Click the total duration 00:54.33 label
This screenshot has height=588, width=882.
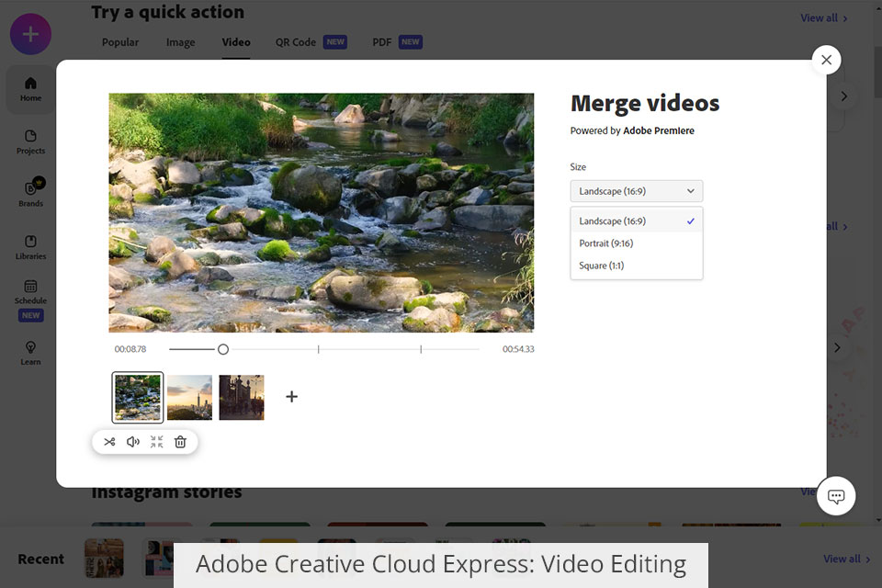(518, 349)
